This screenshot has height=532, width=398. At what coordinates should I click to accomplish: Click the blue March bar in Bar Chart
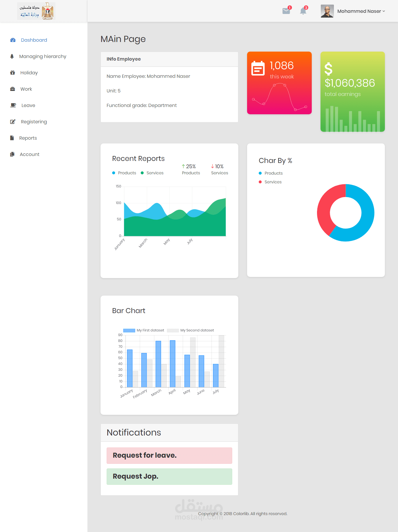point(158,364)
